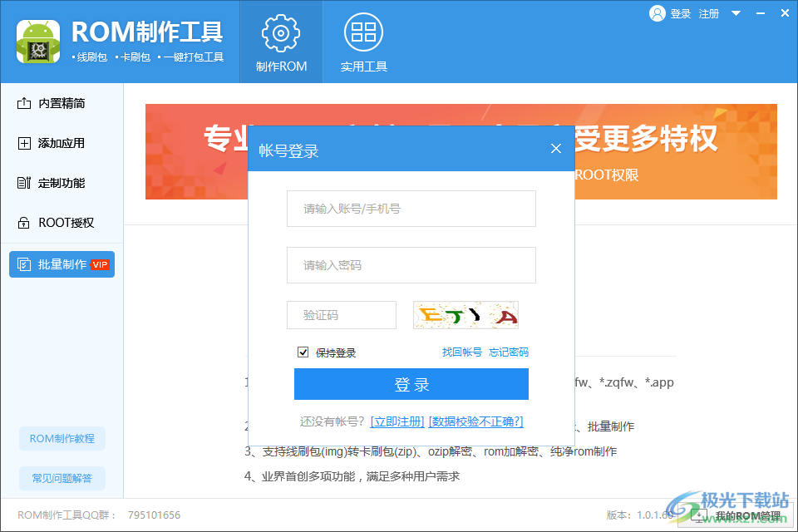Image resolution: width=798 pixels, height=532 pixels.
Task: Click the 找回帐号 link
Action: coord(461,352)
